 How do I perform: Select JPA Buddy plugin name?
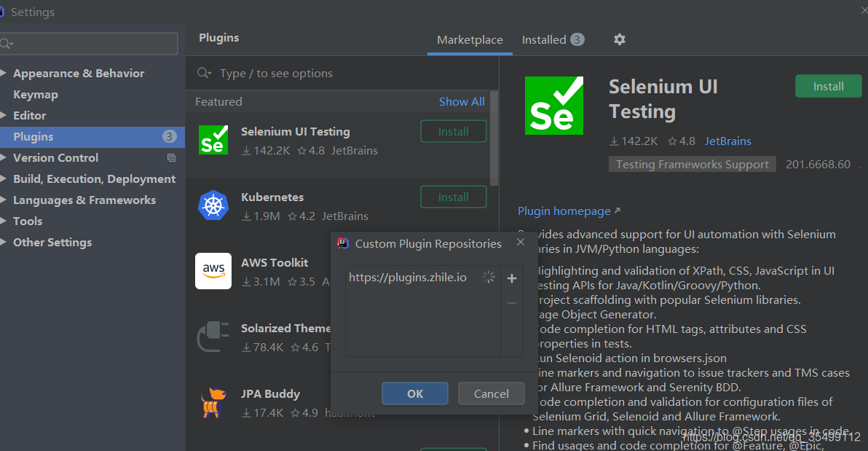pyautogui.click(x=270, y=393)
